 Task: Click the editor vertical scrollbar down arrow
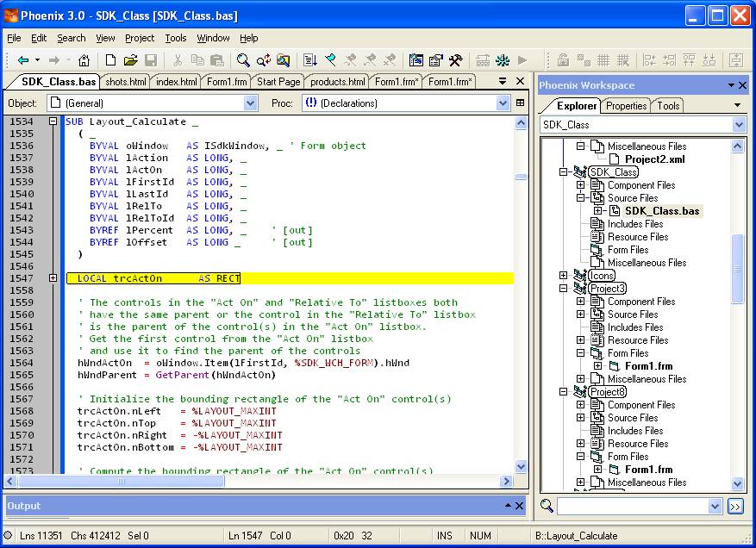pos(521,466)
